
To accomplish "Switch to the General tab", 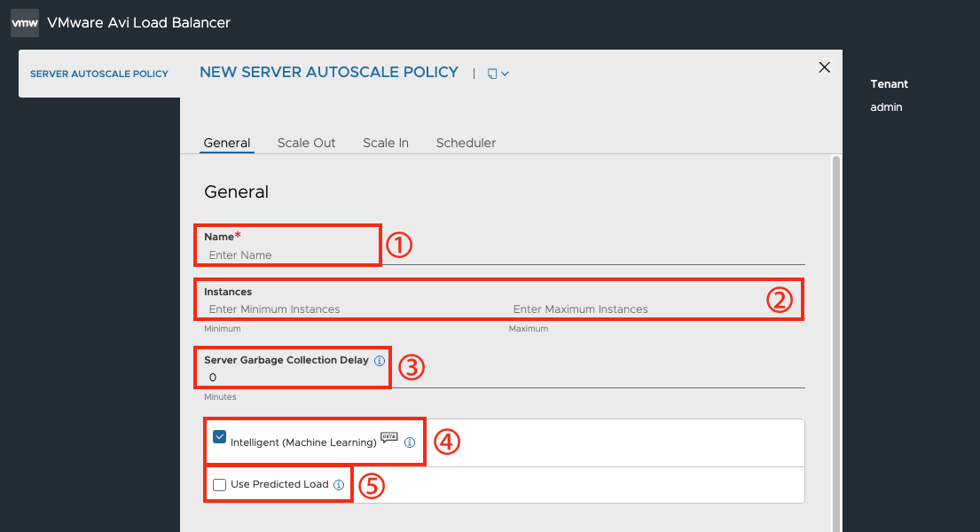I will [227, 143].
